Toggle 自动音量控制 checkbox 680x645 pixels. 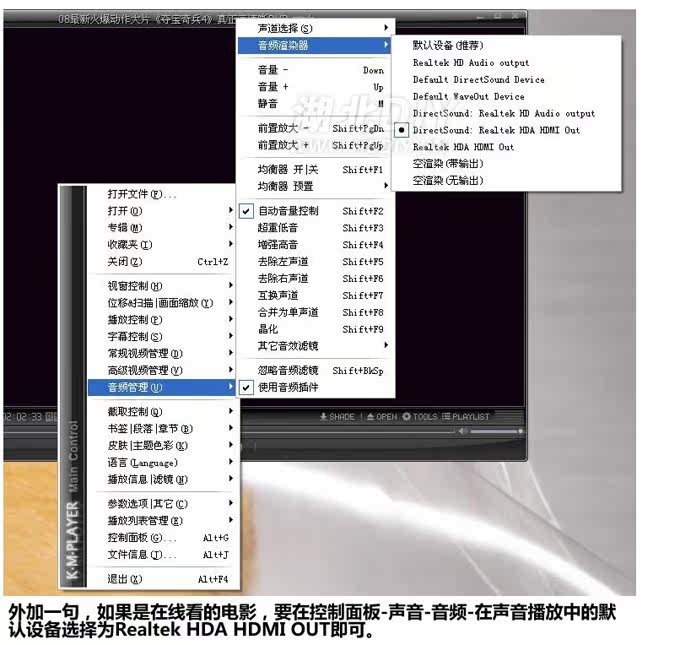(288, 211)
